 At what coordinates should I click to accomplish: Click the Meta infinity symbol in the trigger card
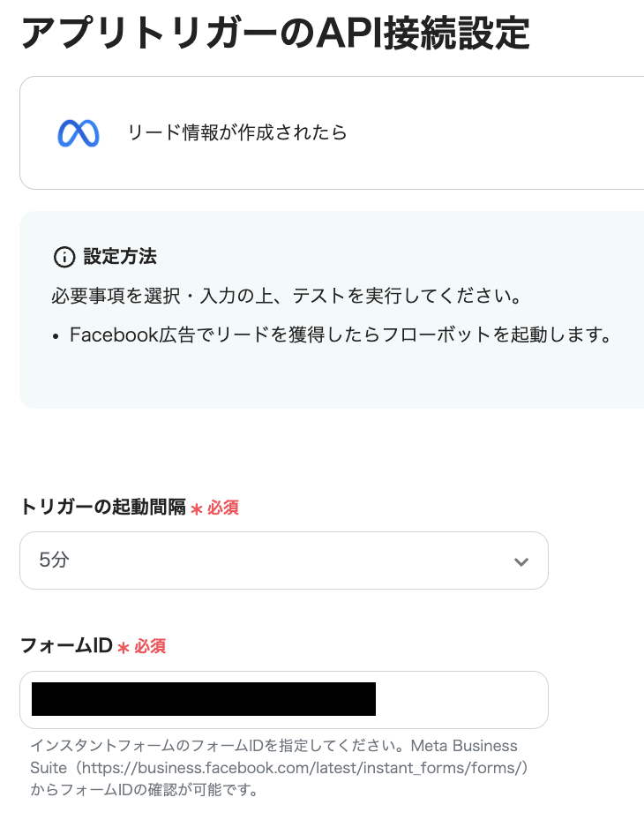pyautogui.click(x=78, y=133)
